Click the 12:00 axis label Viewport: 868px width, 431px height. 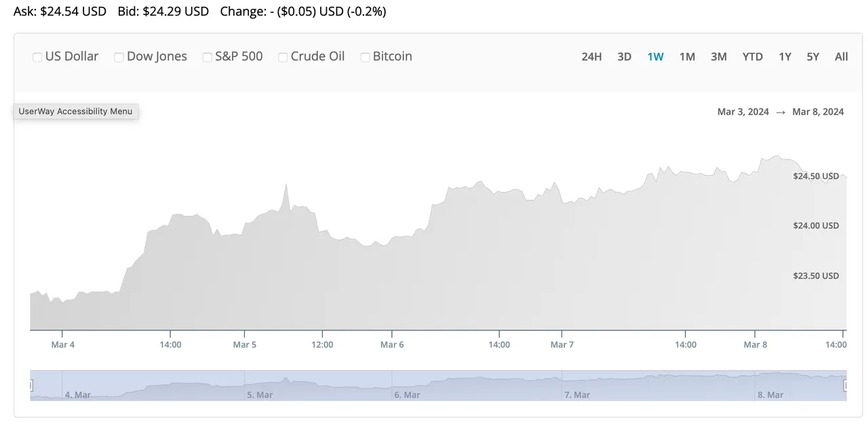[x=322, y=345]
